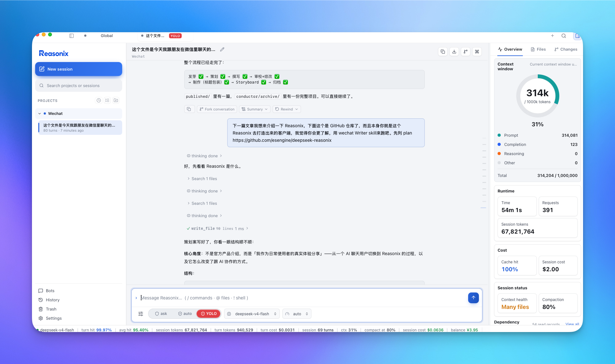Viewport: 615px width, 364px height.
Task: Add a project with the folder plus icon
Action: [x=116, y=100]
